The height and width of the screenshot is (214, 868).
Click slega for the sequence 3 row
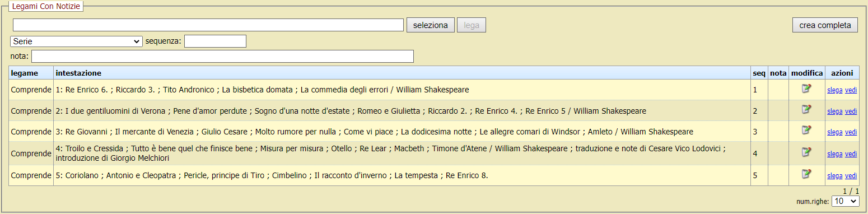coord(835,132)
